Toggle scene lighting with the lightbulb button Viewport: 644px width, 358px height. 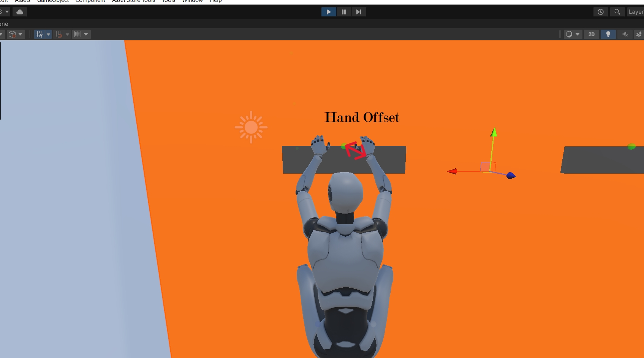point(608,34)
